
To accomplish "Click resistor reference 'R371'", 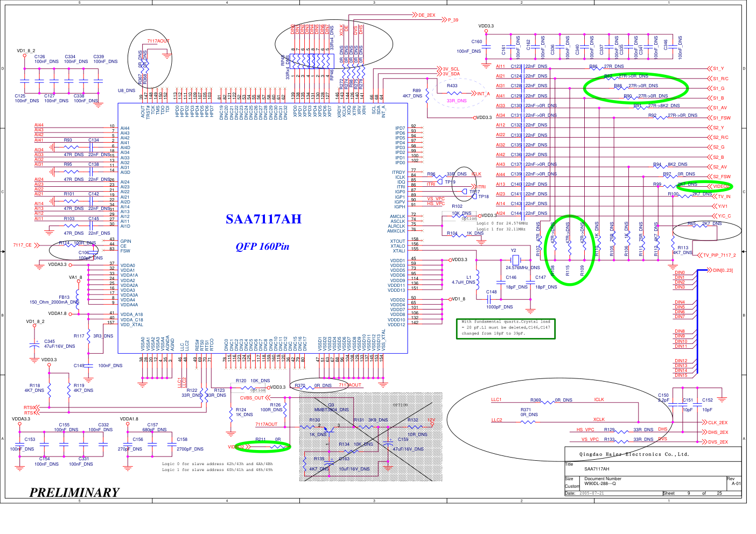I will (x=526, y=410).
